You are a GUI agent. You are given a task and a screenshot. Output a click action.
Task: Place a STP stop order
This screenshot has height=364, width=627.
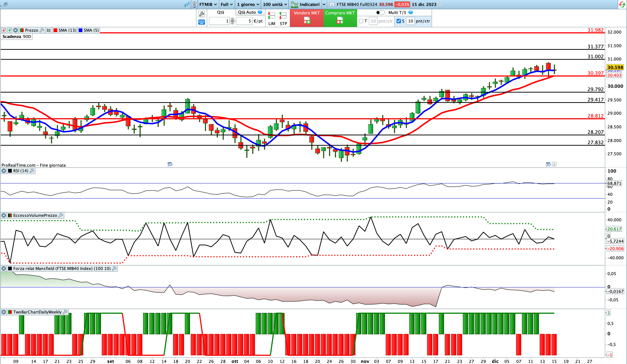283,19
